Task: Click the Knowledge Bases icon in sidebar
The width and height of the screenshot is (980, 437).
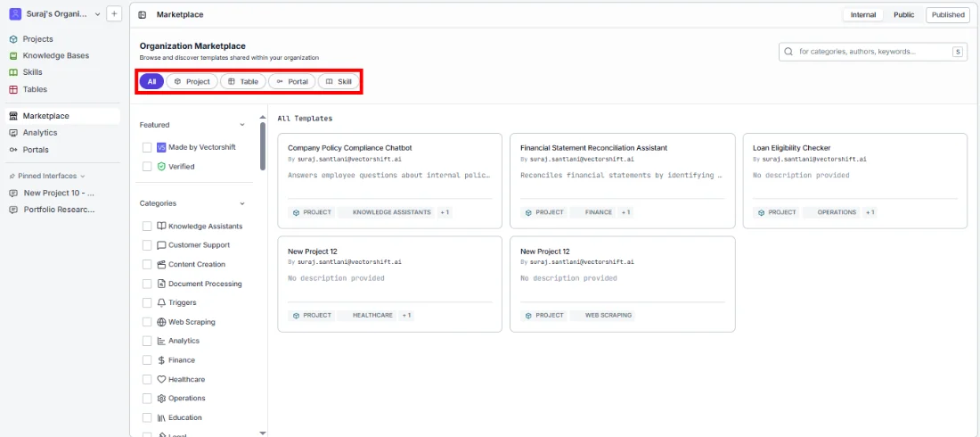Action: 13,55
